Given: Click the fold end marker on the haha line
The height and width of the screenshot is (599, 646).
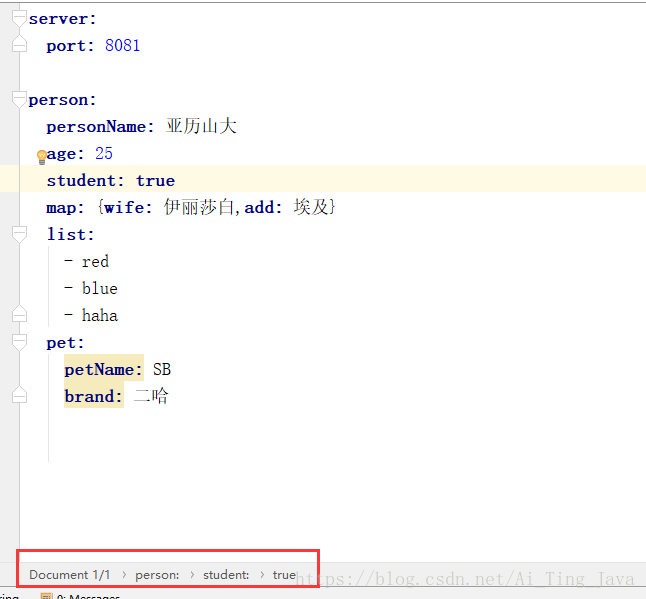Looking at the screenshot, I should [19, 314].
